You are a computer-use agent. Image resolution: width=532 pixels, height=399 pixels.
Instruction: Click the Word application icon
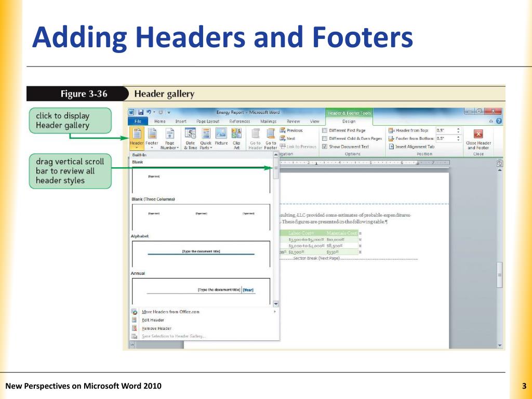click(131, 112)
